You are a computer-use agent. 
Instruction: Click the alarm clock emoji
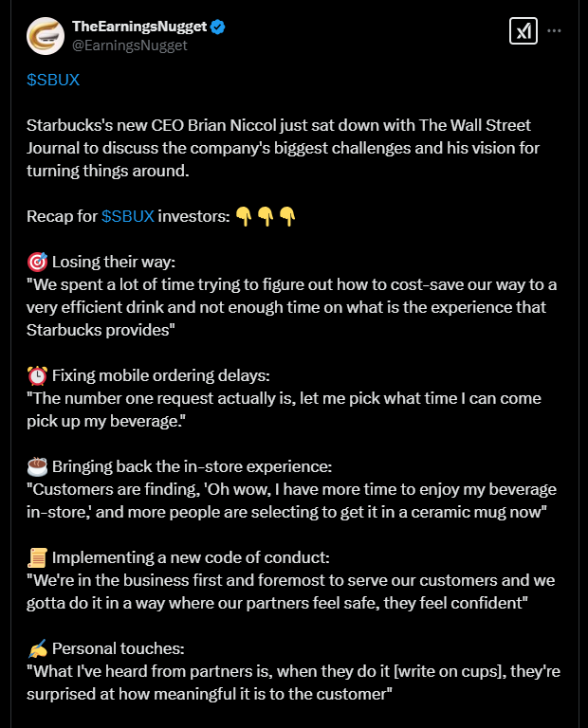click(x=37, y=375)
